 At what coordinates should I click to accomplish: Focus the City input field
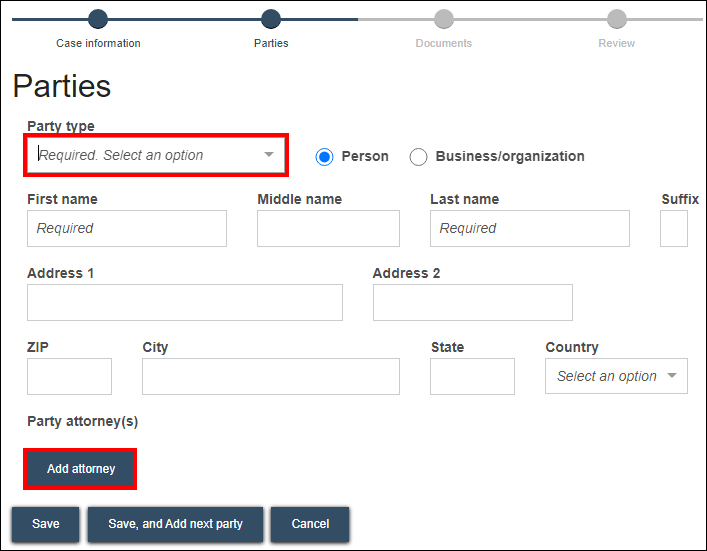(x=271, y=376)
